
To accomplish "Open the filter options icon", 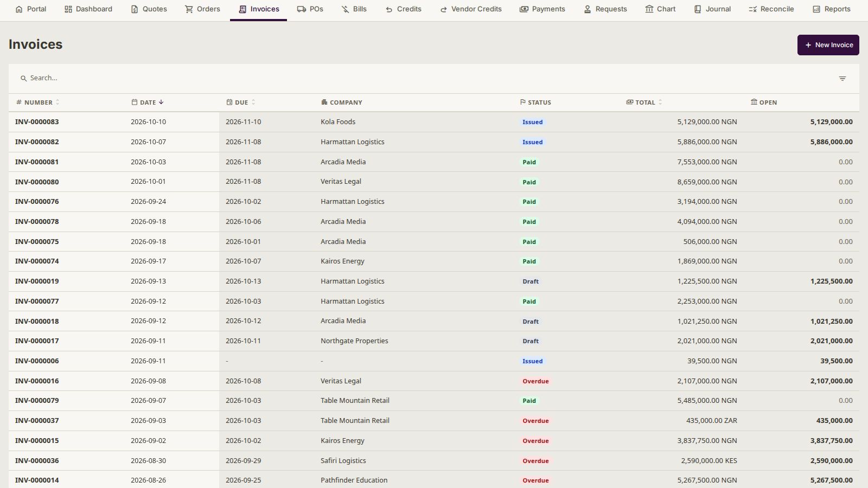I will [843, 79].
